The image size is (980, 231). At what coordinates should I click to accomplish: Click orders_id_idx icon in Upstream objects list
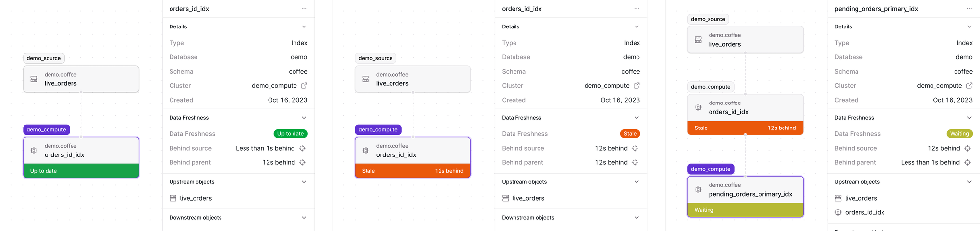(838, 212)
